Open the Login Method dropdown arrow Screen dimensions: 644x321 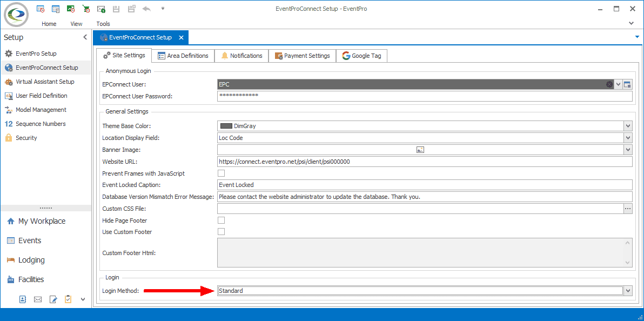tap(628, 291)
